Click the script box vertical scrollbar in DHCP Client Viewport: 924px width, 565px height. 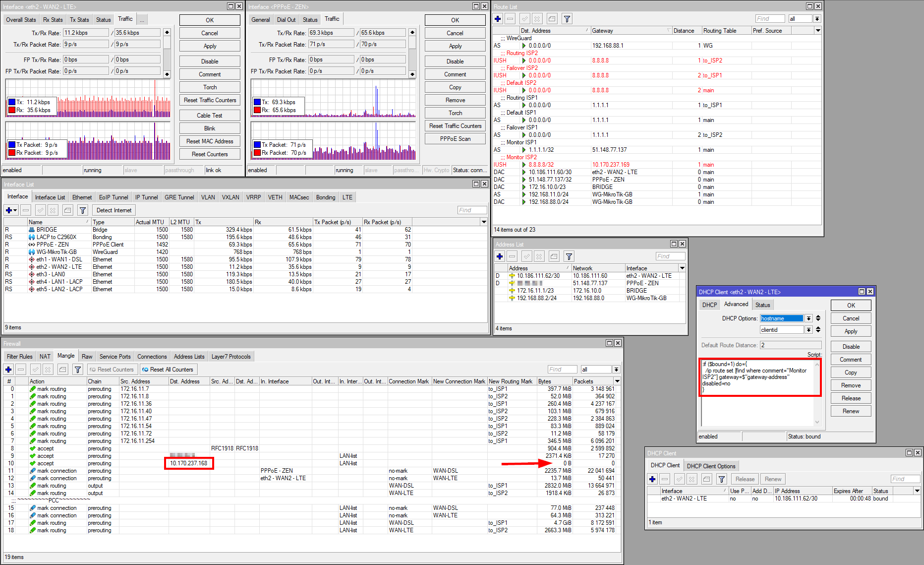point(817,392)
